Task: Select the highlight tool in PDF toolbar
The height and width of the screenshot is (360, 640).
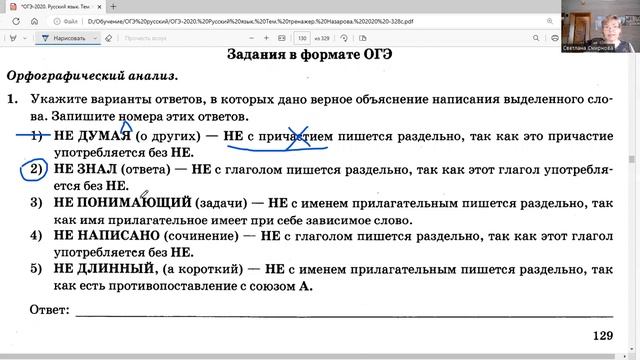Action: click(13, 38)
